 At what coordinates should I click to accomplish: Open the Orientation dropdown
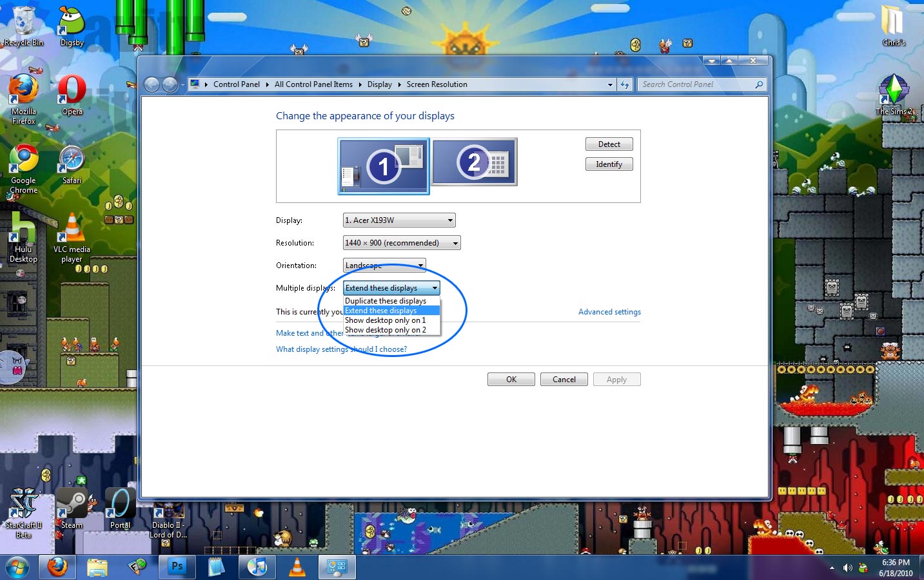point(384,266)
